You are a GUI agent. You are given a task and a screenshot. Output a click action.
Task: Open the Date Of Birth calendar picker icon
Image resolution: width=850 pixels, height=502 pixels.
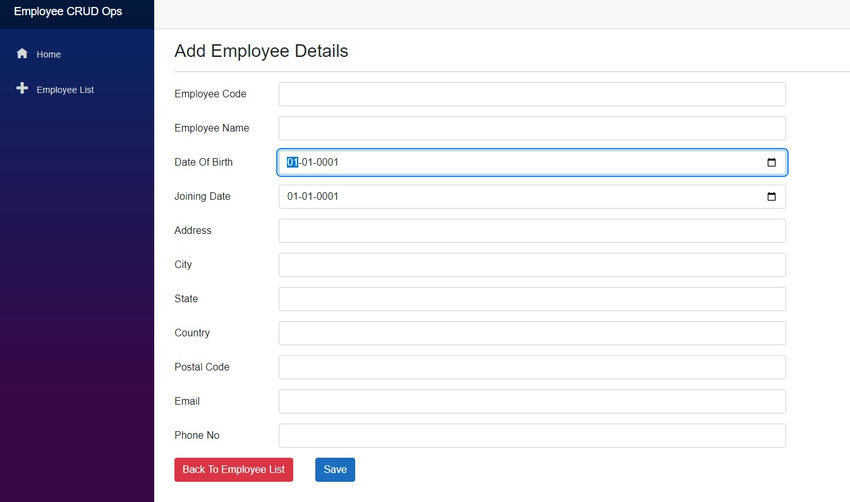771,162
